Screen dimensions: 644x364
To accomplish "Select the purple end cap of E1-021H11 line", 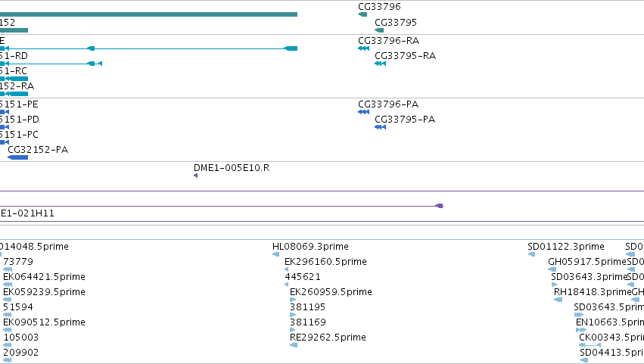I will (440, 206).
